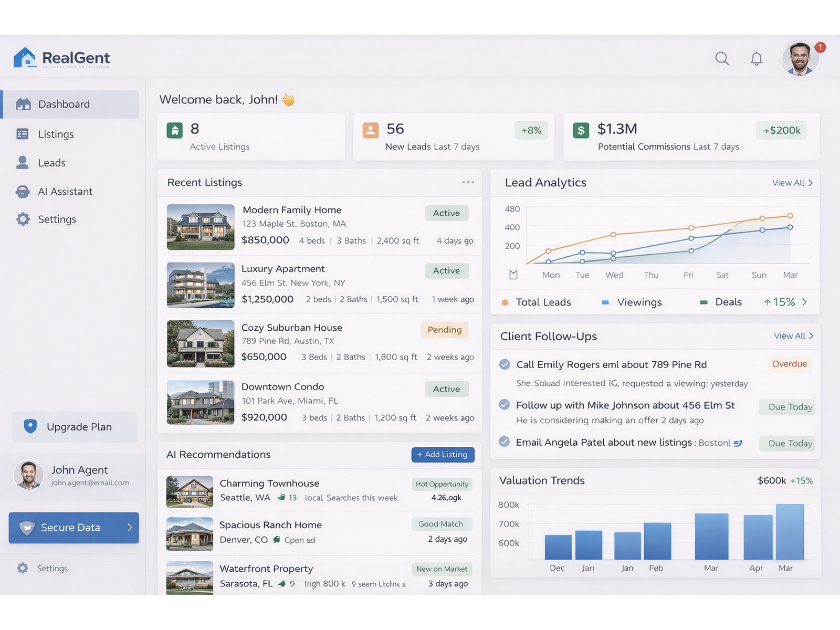Open the Modern Family Home thumbnail
This screenshot has width=840, height=630.
tap(201, 227)
